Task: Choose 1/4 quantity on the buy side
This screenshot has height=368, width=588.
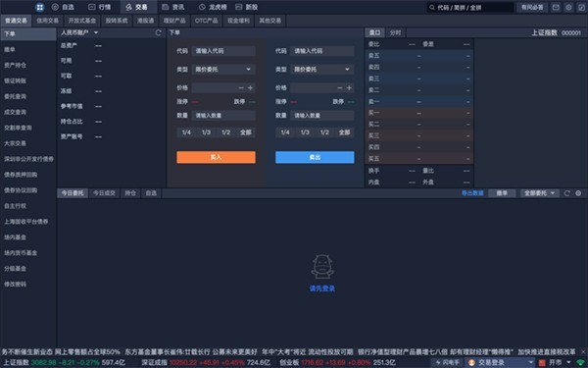Action: (x=186, y=132)
